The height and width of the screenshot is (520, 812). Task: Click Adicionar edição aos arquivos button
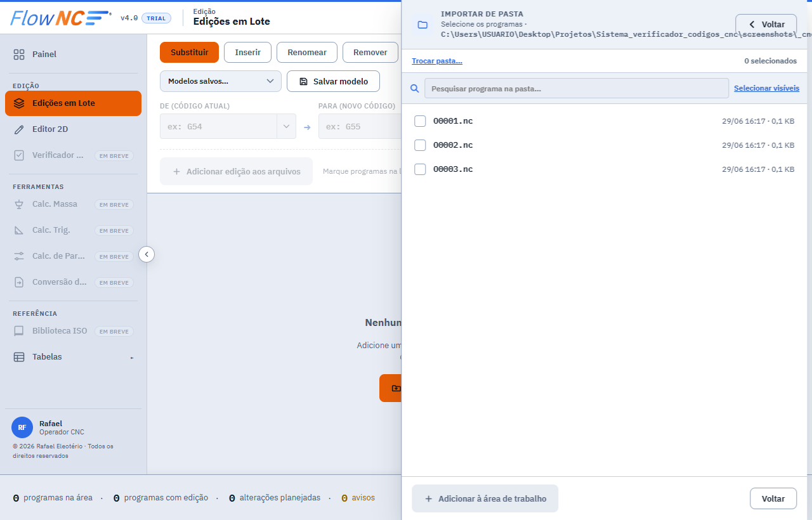pyautogui.click(x=236, y=171)
